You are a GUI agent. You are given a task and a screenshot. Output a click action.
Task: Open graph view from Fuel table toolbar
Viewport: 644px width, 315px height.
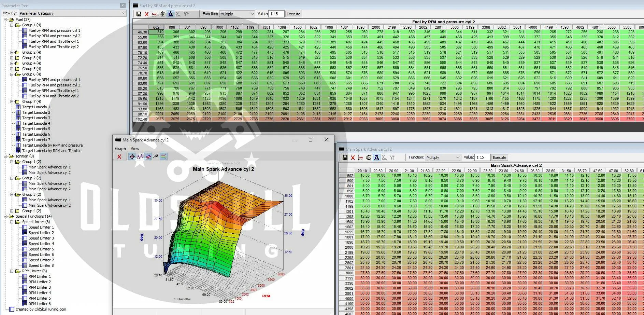(x=155, y=14)
